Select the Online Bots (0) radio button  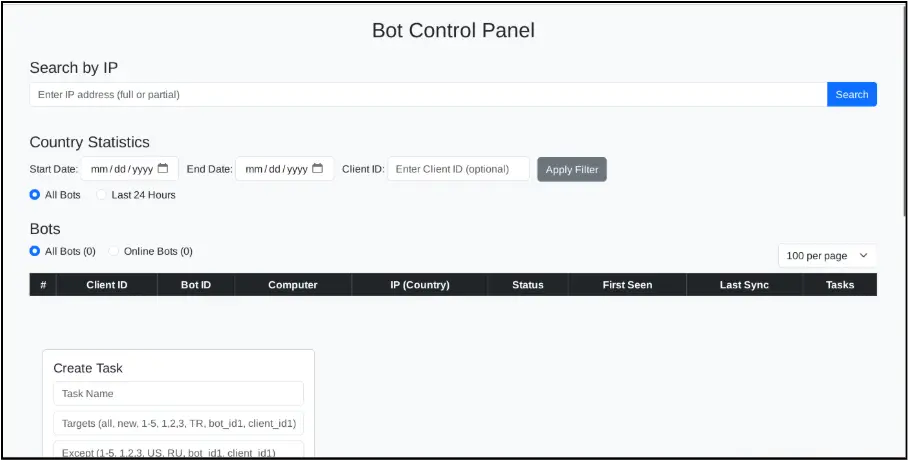click(x=114, y=251)
